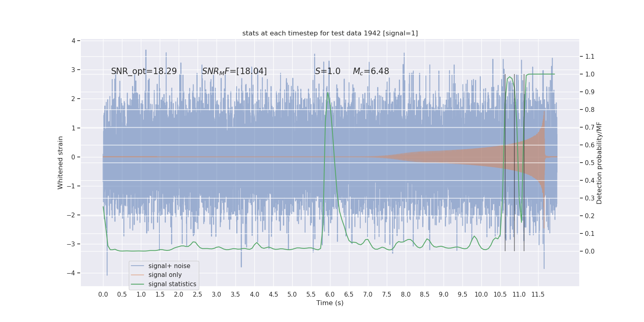
Task: Select 0.1 on the detection probability axis
Action: (590, 233)
